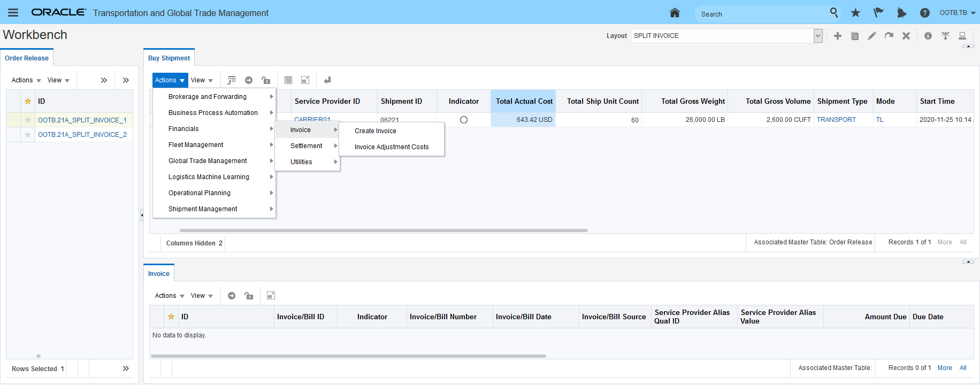Image resolution: width=980 pixels, height=385 pixels.
Task: Click Buy Shipment unlock icon
Action: pyautogui.click(x=266, y=80)
